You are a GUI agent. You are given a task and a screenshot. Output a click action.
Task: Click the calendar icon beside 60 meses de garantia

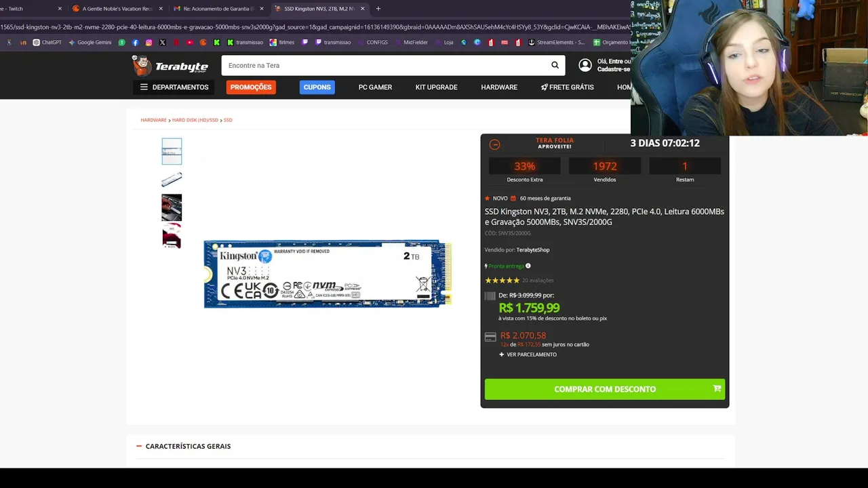(x=513, y=198)
